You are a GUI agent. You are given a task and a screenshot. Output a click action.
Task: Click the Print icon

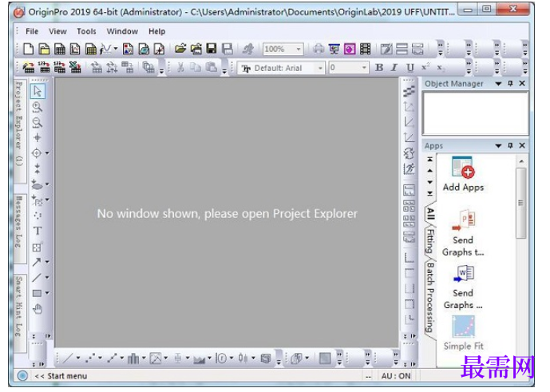319,49
